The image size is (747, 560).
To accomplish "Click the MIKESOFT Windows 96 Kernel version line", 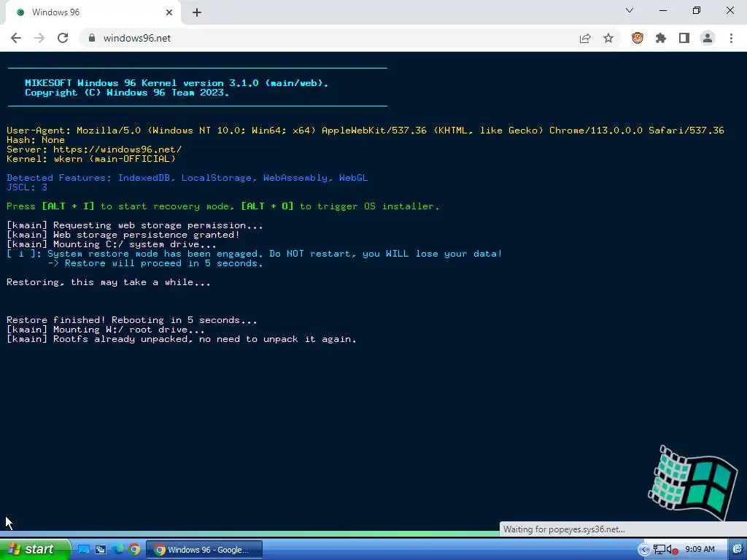I will tap(177, 83).
